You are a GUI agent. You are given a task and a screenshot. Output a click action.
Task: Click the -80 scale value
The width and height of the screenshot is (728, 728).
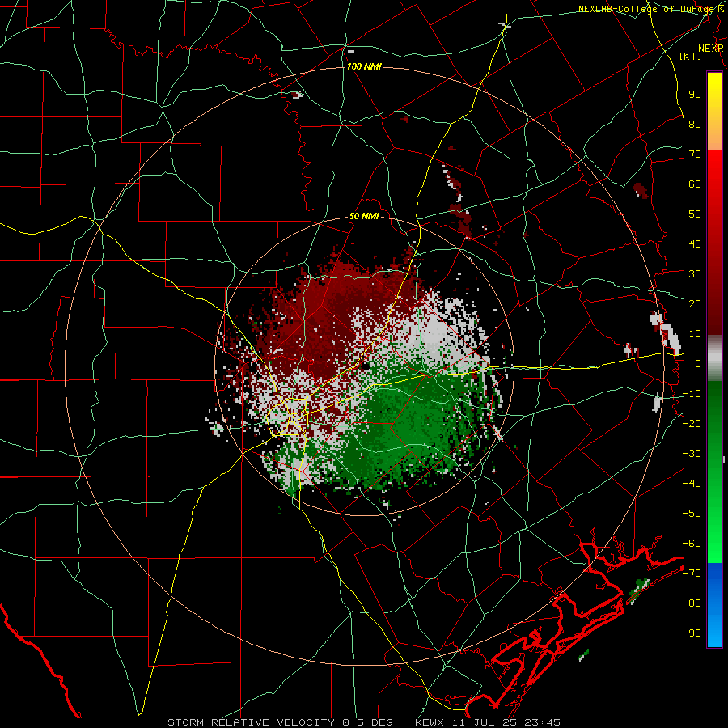(692, 603)
